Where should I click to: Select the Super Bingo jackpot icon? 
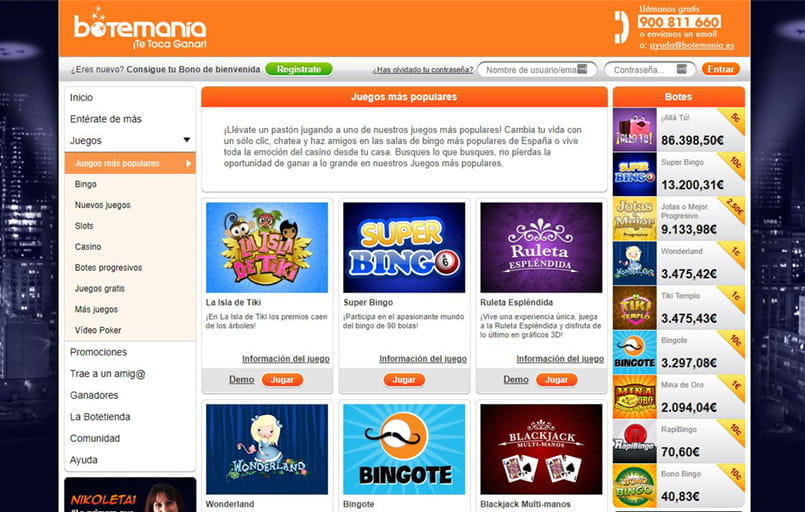click(635, 174)
